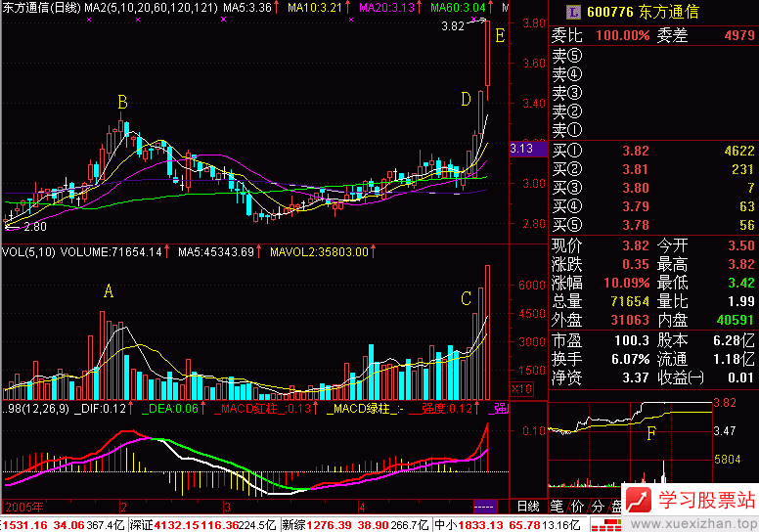Click the 买⑤ bid price 3.78

click(x=636, y=225)
